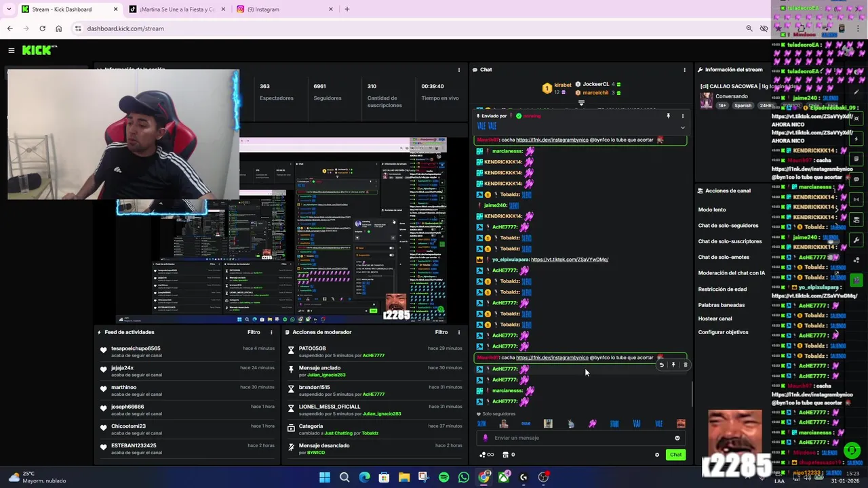The width and height of the screenshot is (868, 488).
Task: Open the emoji picker in message box
Action: 677,438
